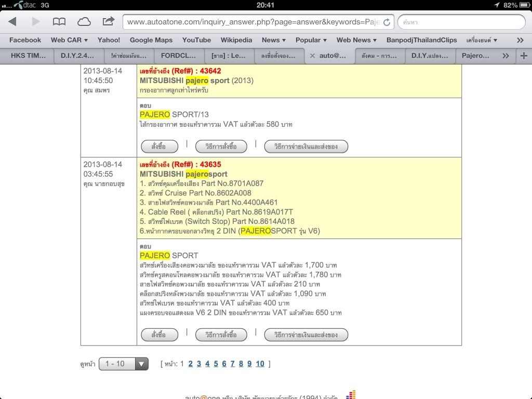Go to results page 2
532x399 pixels.
pyautogui.click(x=190, y=364)
